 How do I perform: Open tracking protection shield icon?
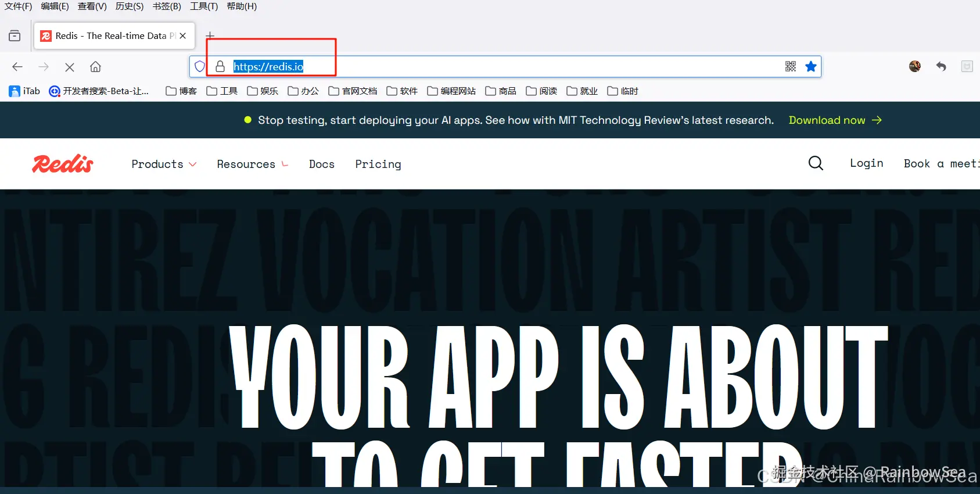click(x=200, y=67)
